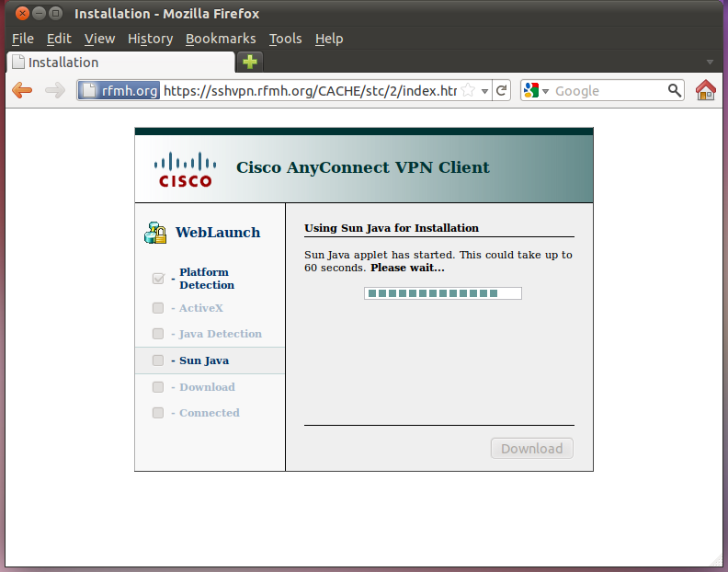Open Firefox home page via house icon
Image resolution: width=728 pixels, height=572 pixels.
[705, 90]
